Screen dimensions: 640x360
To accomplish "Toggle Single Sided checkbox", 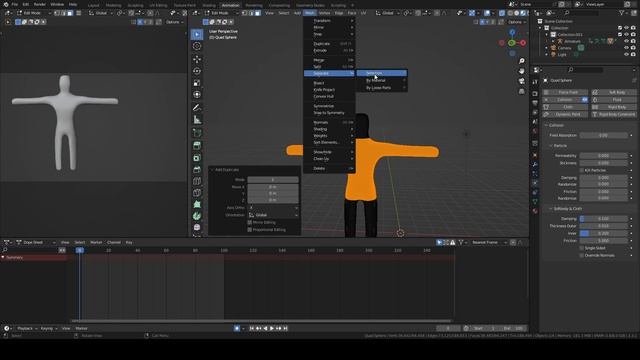I will (582, 248).
